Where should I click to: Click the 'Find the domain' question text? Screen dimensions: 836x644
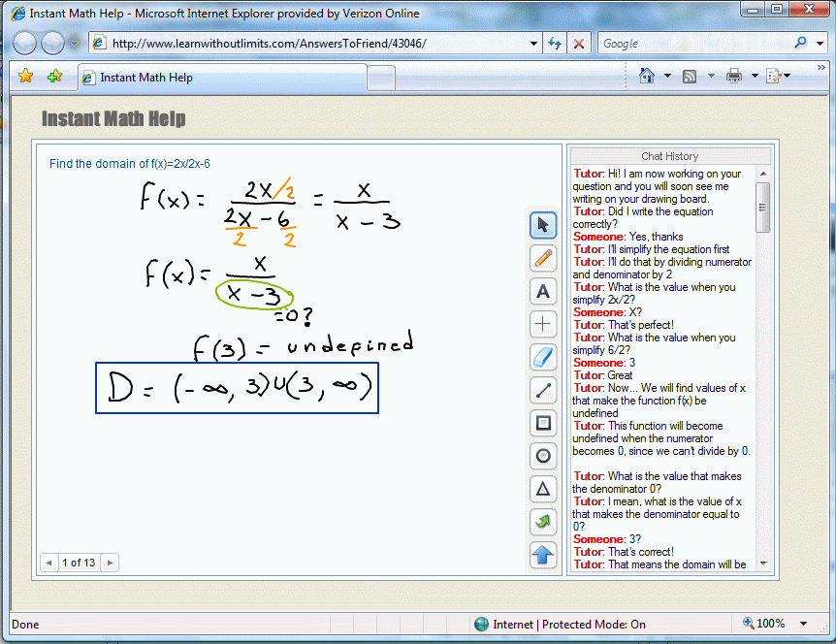click(x=130, y=164)
